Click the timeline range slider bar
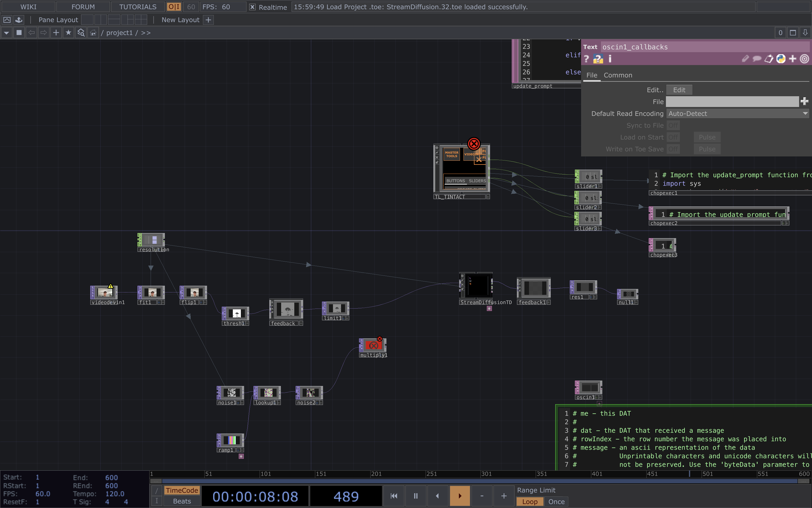This screenshot has height=508, width=812. click(480, 481)
